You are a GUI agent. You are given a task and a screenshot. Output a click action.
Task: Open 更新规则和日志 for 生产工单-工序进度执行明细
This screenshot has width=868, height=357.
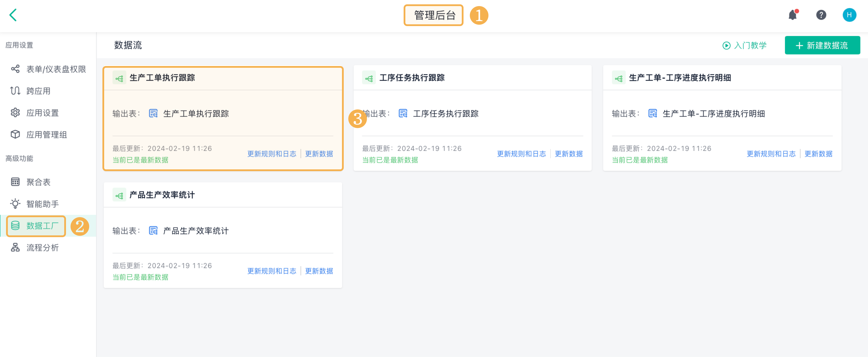click(771, 154)
